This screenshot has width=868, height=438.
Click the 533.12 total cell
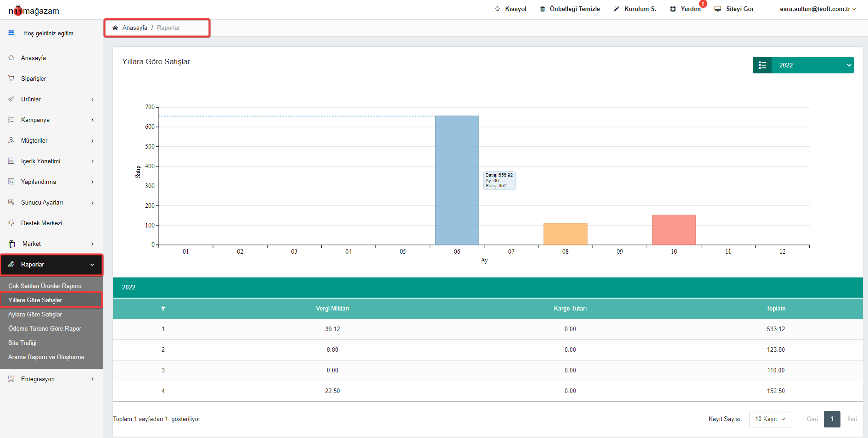click(x=776, y=329)
